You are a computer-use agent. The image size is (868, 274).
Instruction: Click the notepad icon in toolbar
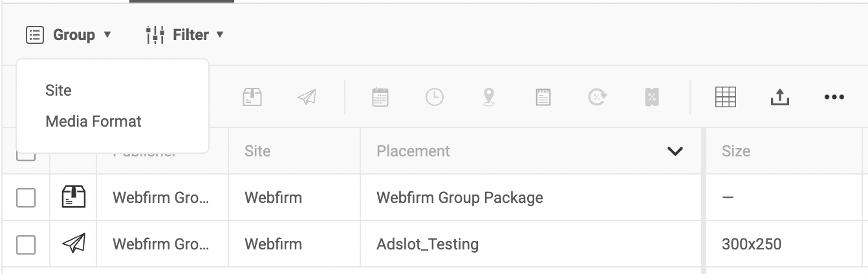[x=543, y=97]
